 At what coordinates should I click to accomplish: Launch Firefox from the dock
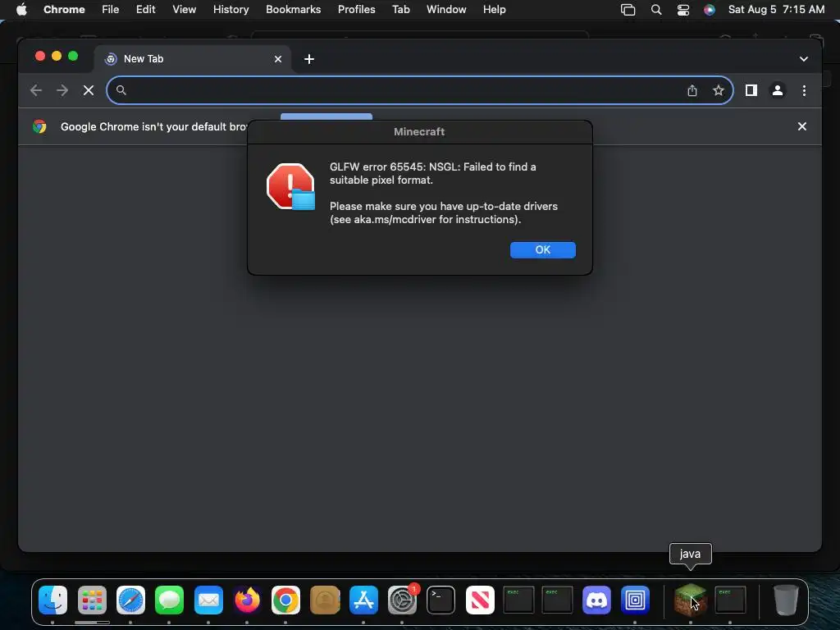[247, 600]
